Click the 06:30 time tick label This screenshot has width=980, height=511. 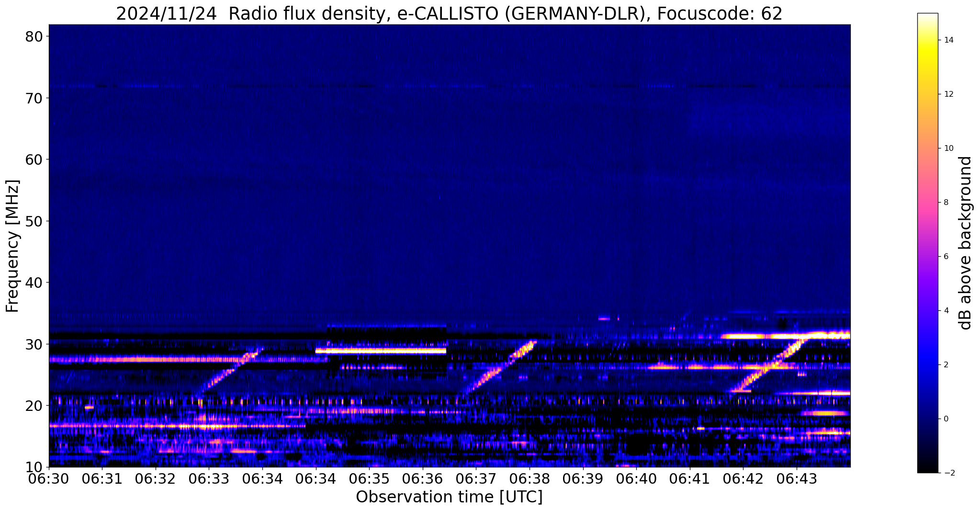point(49,478)
